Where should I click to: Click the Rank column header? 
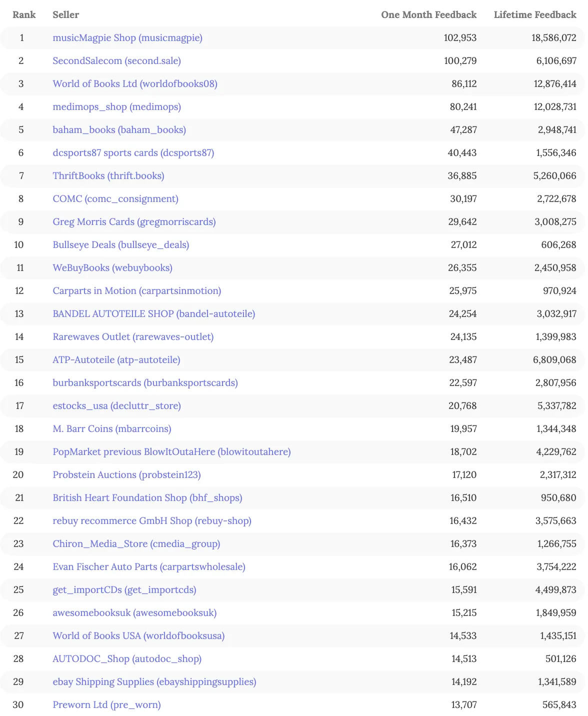click(x=24, y=15)
